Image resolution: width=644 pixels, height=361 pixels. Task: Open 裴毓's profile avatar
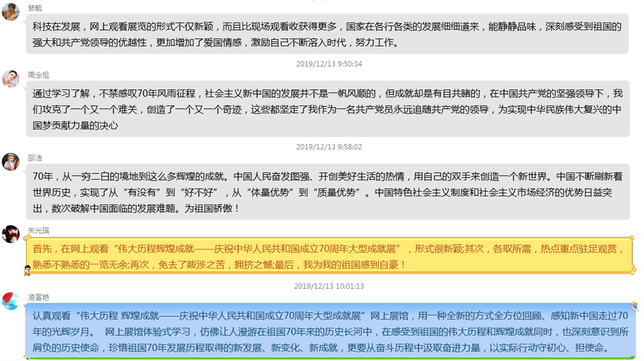click(11, 11)
